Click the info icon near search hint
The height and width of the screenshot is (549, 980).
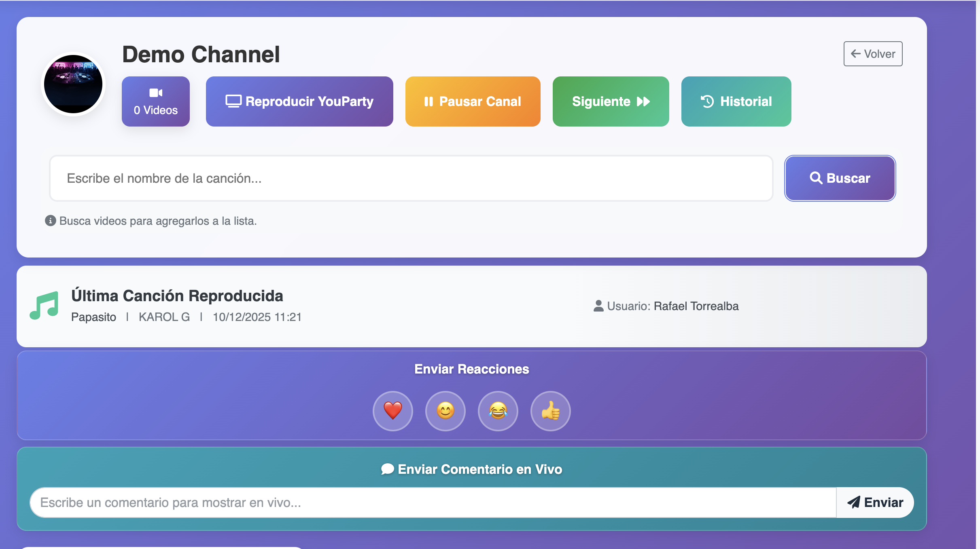pos(50,221)
